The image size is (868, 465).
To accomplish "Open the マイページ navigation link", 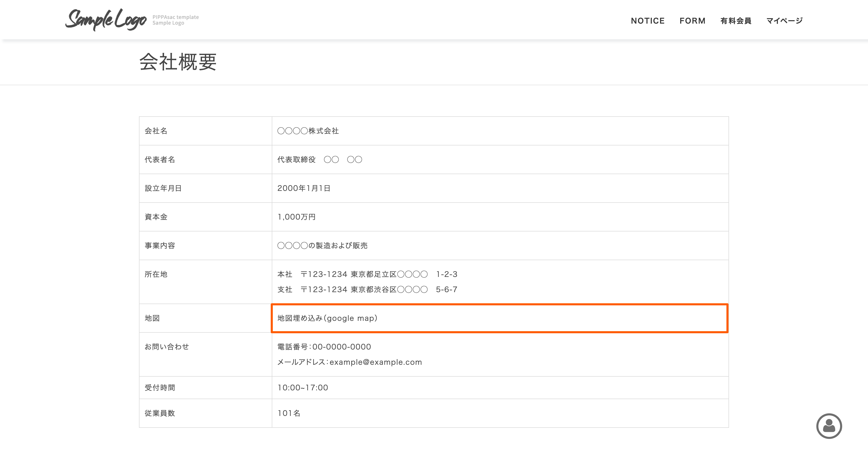I will (x=785, y=21).
